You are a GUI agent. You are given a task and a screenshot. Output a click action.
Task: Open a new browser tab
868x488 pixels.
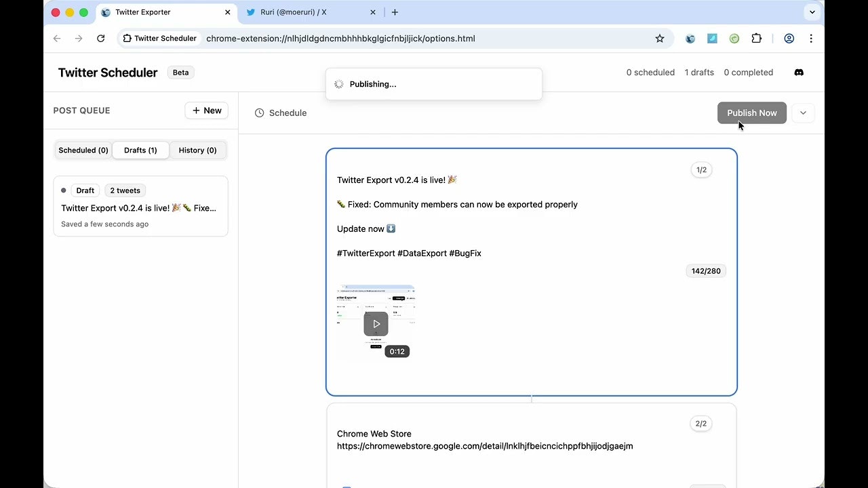(x=395, y=12)
